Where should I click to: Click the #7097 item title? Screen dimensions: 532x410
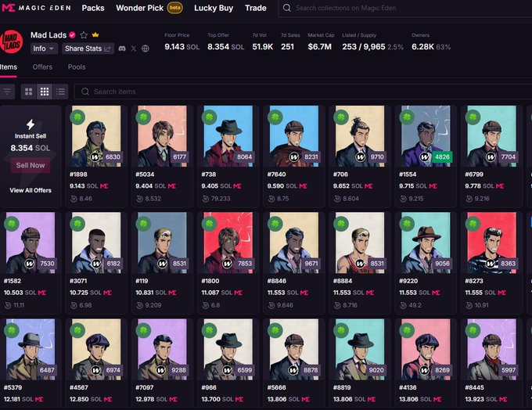pos(145,387)
